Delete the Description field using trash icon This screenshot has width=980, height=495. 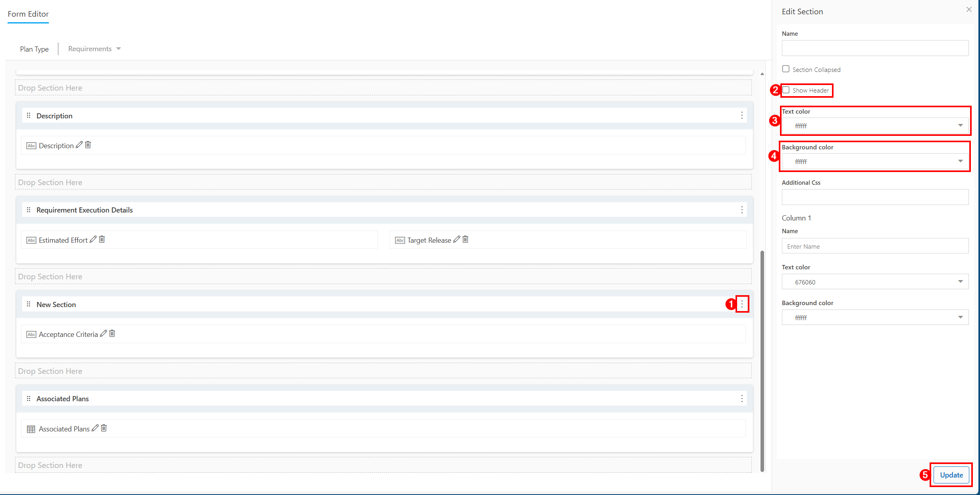click(x=88, y=145)
